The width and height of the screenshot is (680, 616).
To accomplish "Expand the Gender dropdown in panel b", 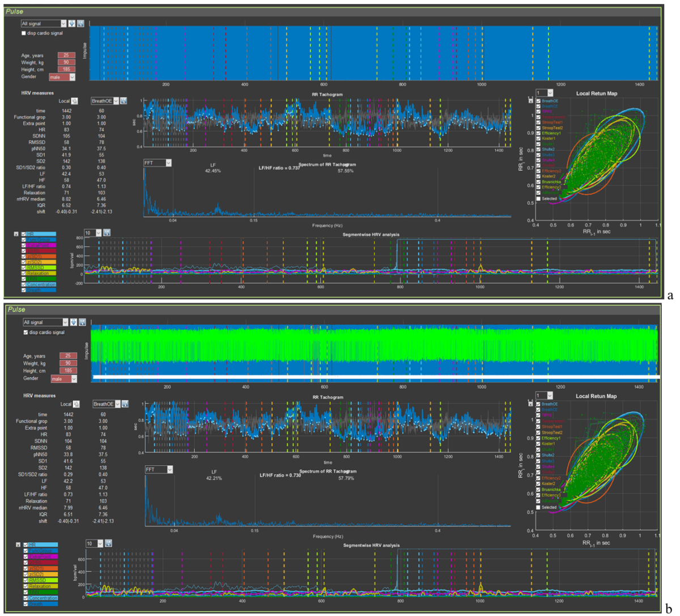I will pyautogui.click(x=73, y=379).
